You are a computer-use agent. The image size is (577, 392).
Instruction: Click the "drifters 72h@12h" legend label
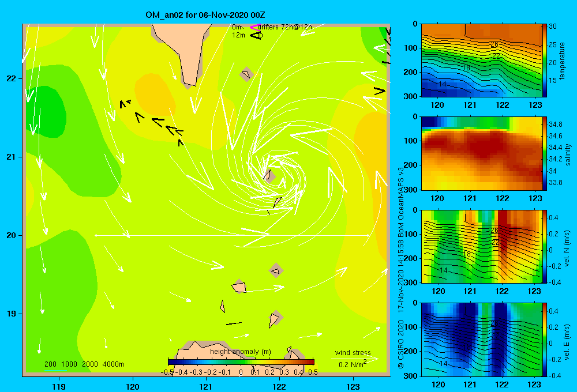pyautogui.click(x=284, y=27)
